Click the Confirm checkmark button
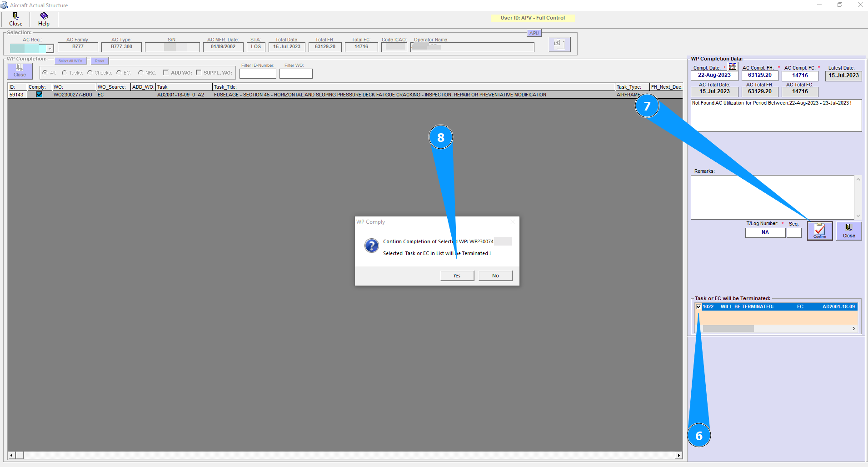This screenshot has width=868, height=467. click(820, 231)
